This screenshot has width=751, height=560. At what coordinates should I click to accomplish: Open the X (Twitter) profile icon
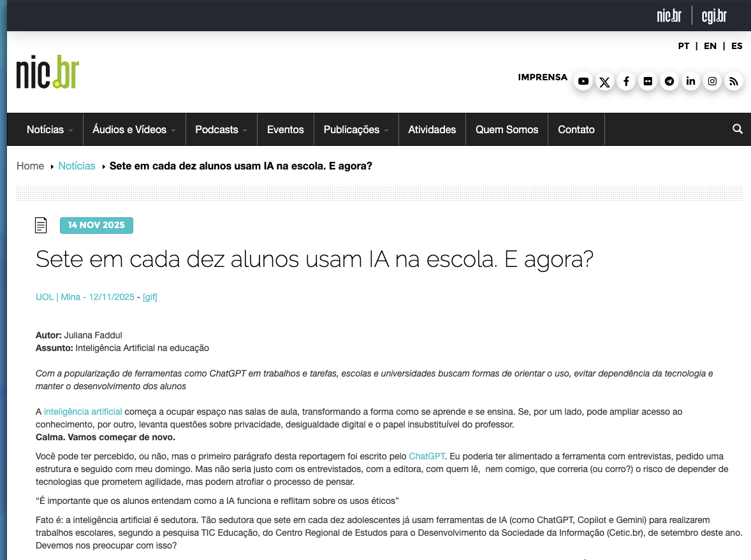coord(605,82)
